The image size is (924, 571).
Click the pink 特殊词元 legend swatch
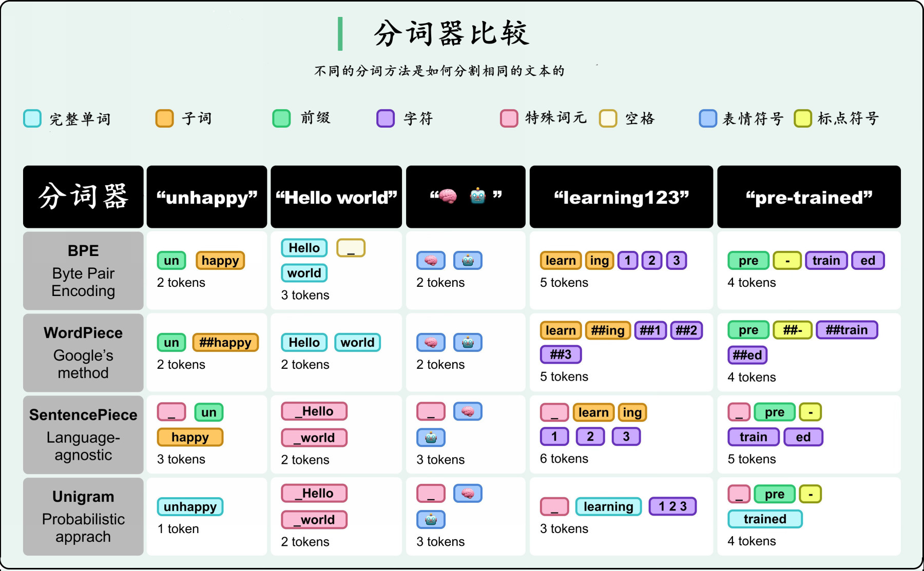pyautogui.click(x=509, y=119)
